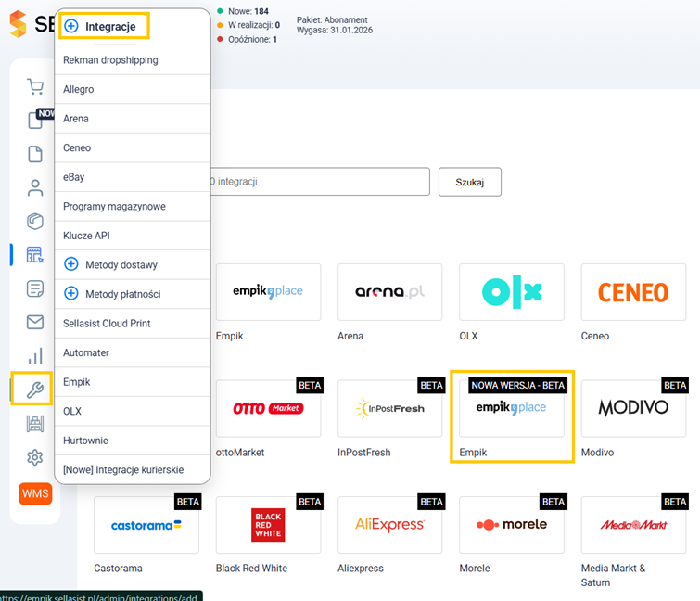Select Allegro from the integrations menu
700x601 pixels.
pos(79,89)
